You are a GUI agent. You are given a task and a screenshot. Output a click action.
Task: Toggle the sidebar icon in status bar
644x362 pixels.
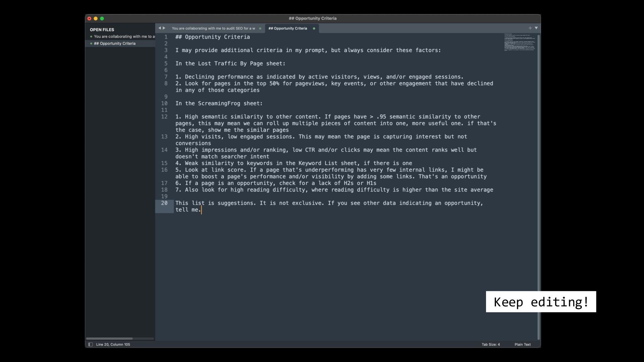click(91, 344)
